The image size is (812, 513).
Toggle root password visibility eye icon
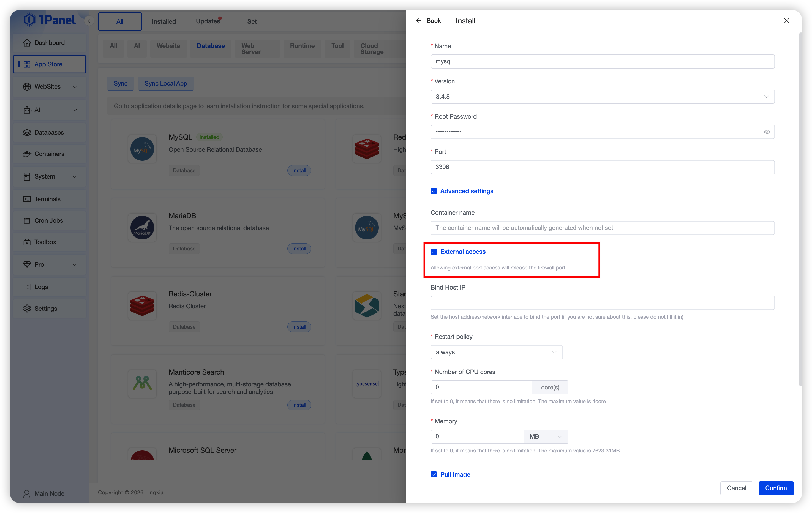coord(767,132)
